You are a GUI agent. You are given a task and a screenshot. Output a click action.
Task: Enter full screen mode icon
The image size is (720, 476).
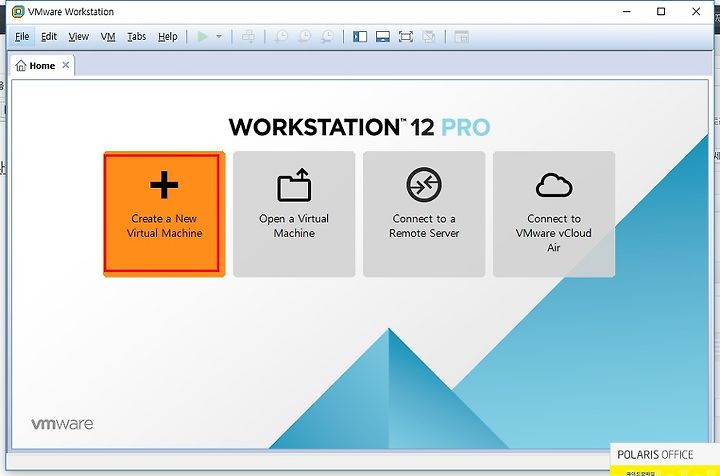point(406,37)
